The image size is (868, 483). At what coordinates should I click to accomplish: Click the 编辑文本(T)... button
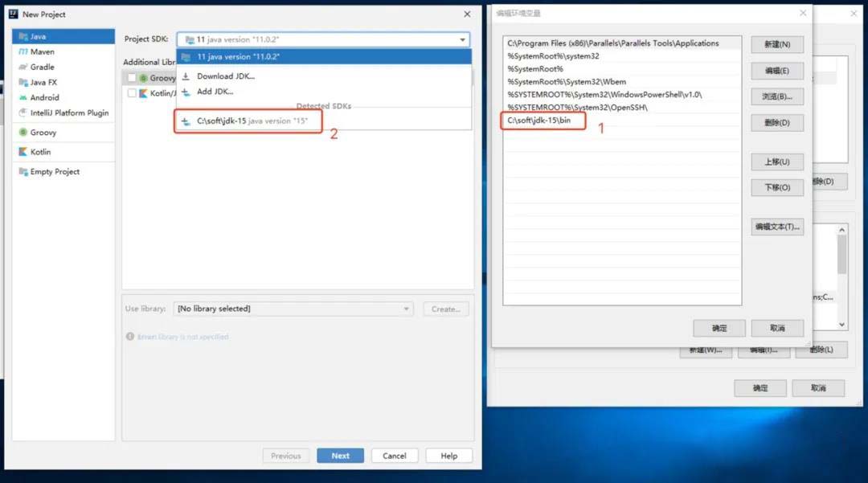777,227
